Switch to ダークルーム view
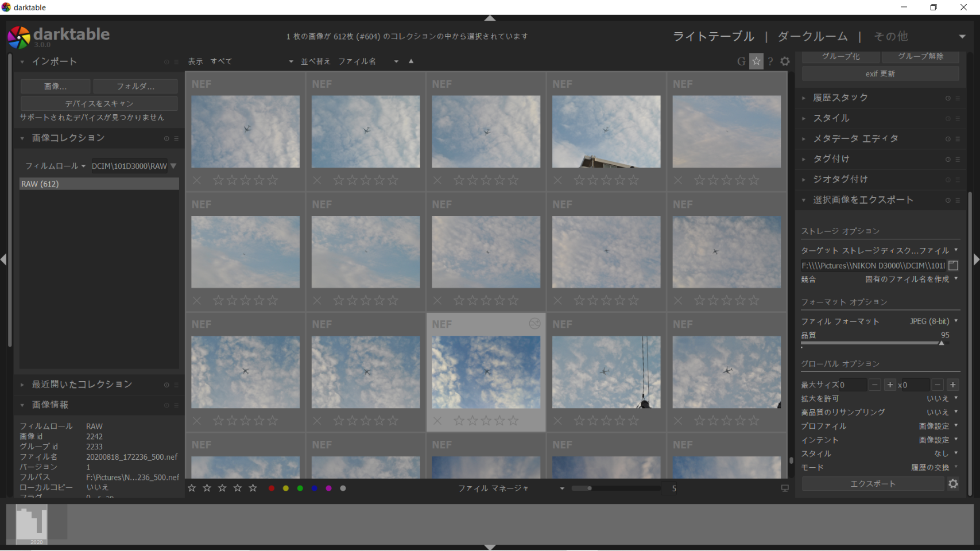Screen dimensions: 980x551 [812, 37]
